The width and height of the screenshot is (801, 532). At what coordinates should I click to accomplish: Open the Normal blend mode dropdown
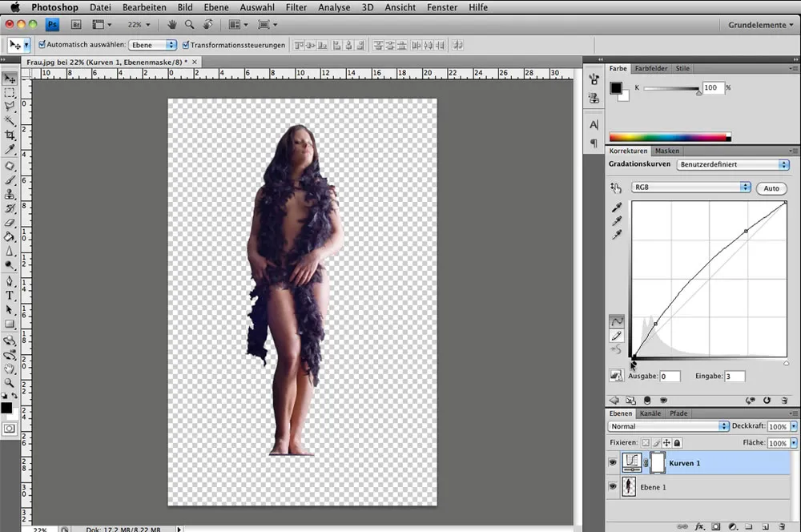tap(668, 426)
